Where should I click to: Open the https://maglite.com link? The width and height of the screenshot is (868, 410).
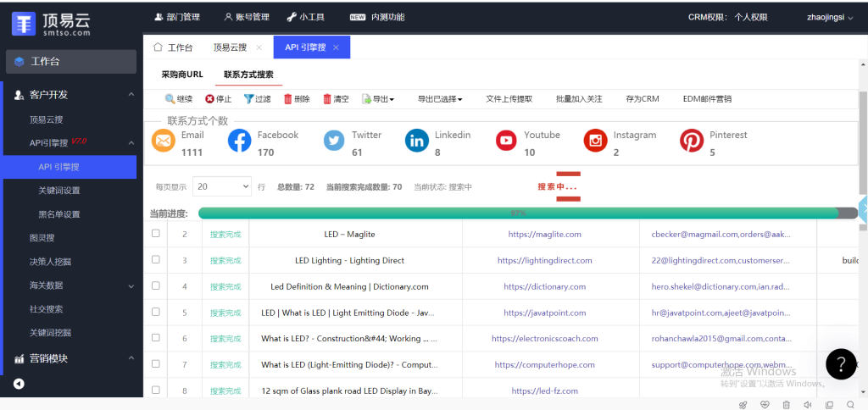tap(544, 234)
